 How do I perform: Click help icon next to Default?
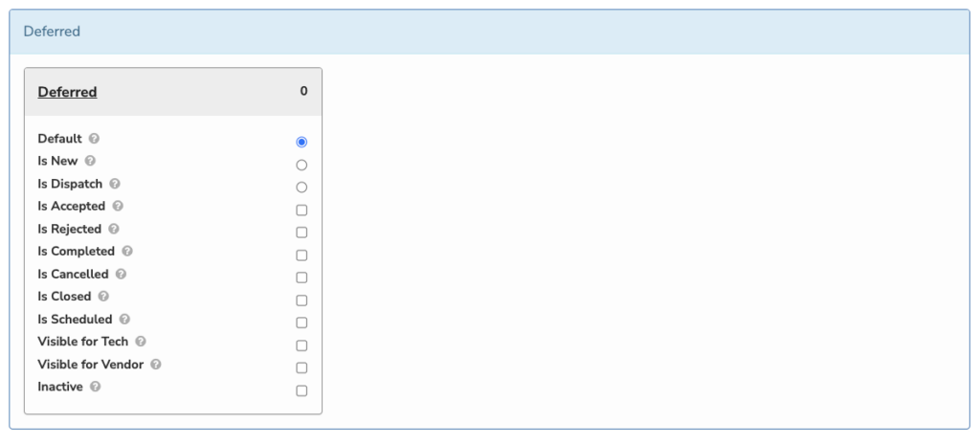point(94,138)
